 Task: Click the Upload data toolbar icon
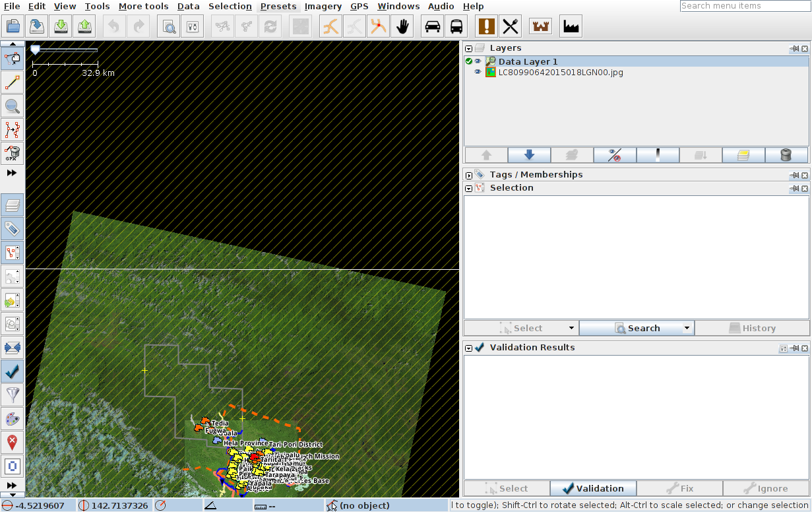pyautogui.click(x=84, y=26)
